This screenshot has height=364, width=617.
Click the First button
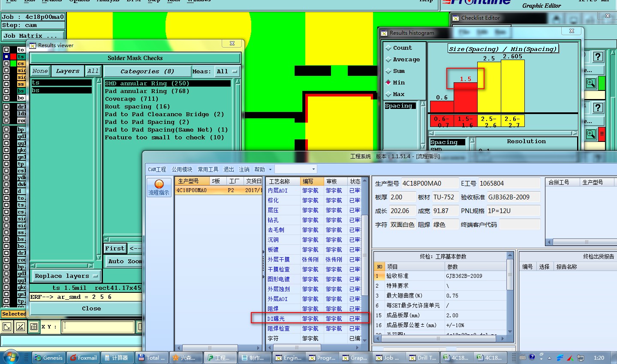[115, 249]
